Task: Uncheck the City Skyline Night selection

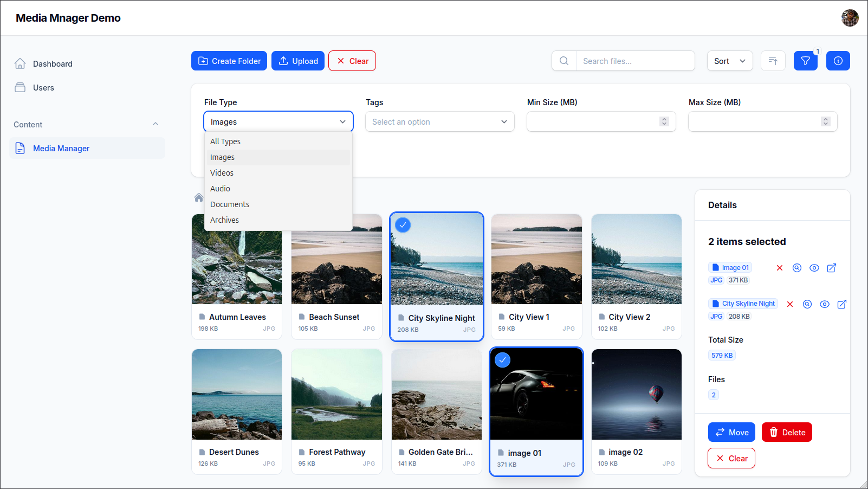Action: [x=403, y=225]
